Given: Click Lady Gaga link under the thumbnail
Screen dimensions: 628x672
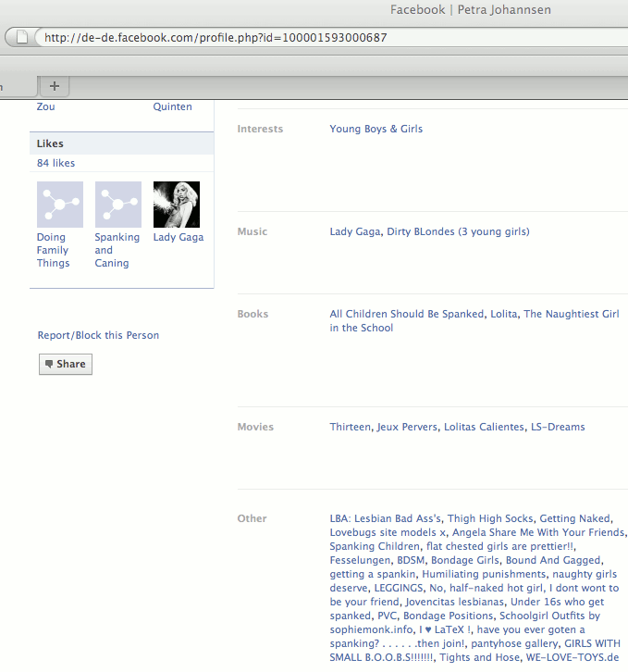Looking at the screenshot, I should coord(179,237).
